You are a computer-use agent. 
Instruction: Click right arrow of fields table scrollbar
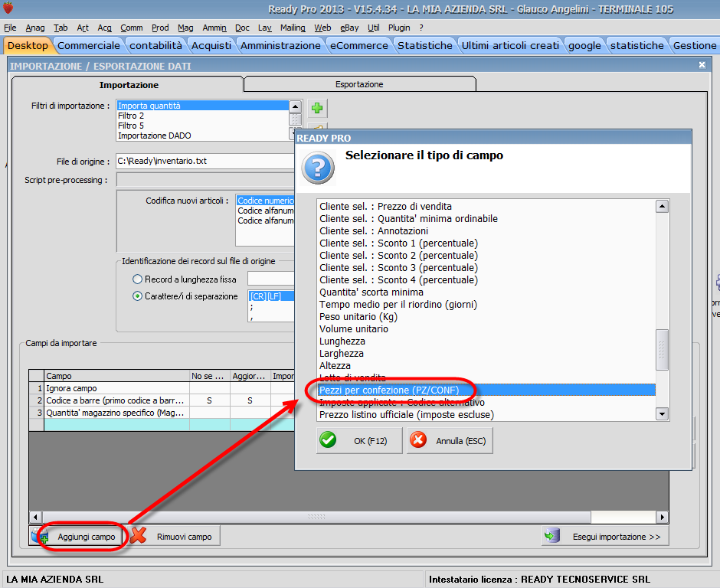point(662,517)
